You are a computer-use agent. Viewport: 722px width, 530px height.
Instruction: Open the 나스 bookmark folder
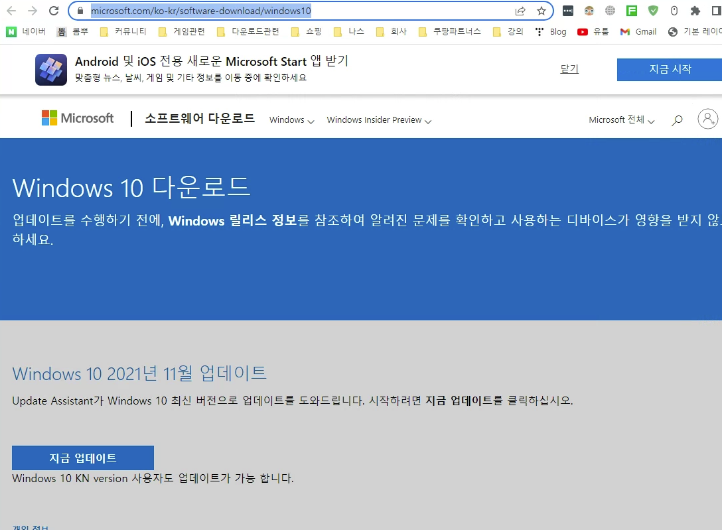point(349,31)
